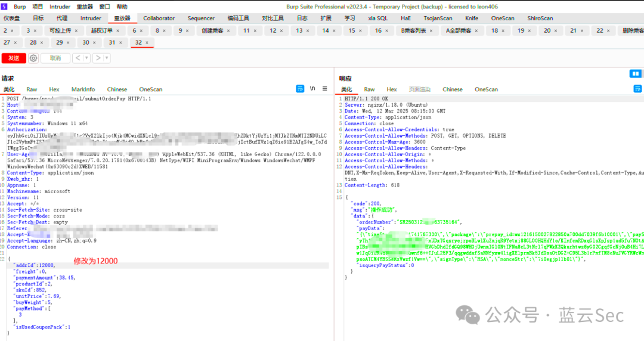Select response 美化 pretty view
Screen dimensions: 644x341
346,89
